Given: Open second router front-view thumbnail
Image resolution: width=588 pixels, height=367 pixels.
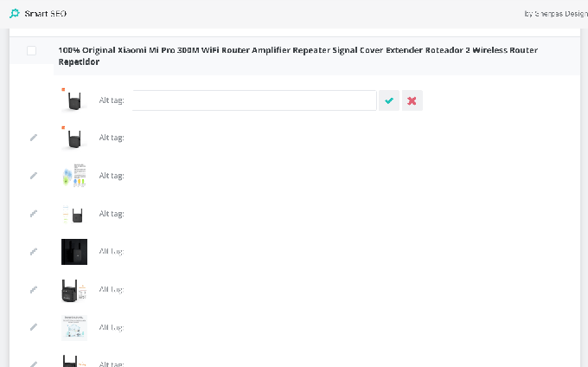Looking at the screenshot, I should pyautogui.click(x=74, y=138).
